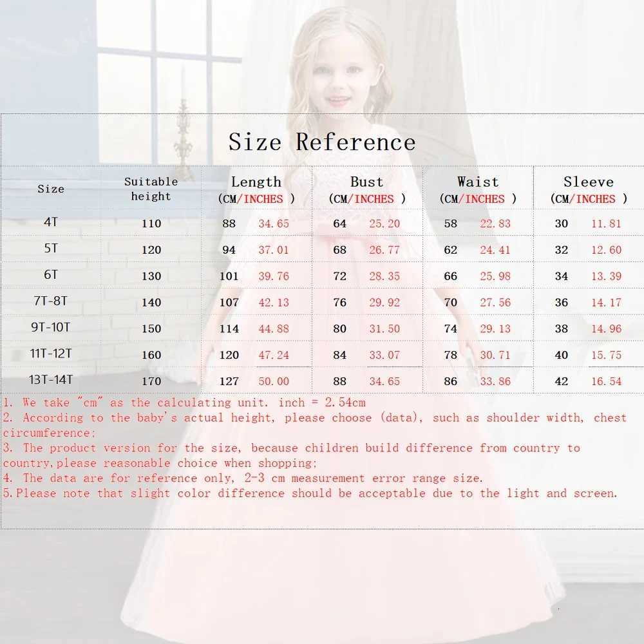Screen dimensions: 644x644
Task: Click waist value 58 in 4T row
Action: pyautogui.click(x=451, y=223)
